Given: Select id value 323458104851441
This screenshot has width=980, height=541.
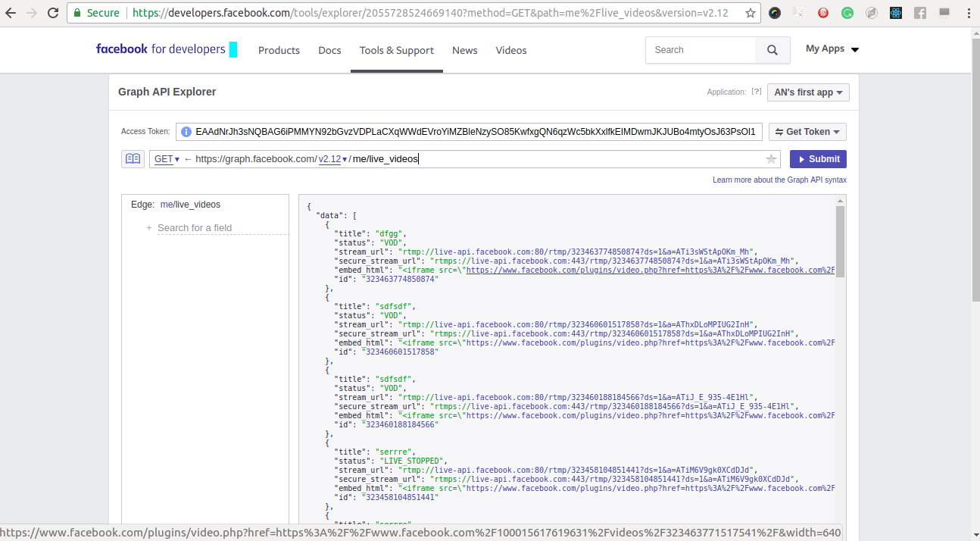Looking at the screenshot, I should tap(401, 497).
